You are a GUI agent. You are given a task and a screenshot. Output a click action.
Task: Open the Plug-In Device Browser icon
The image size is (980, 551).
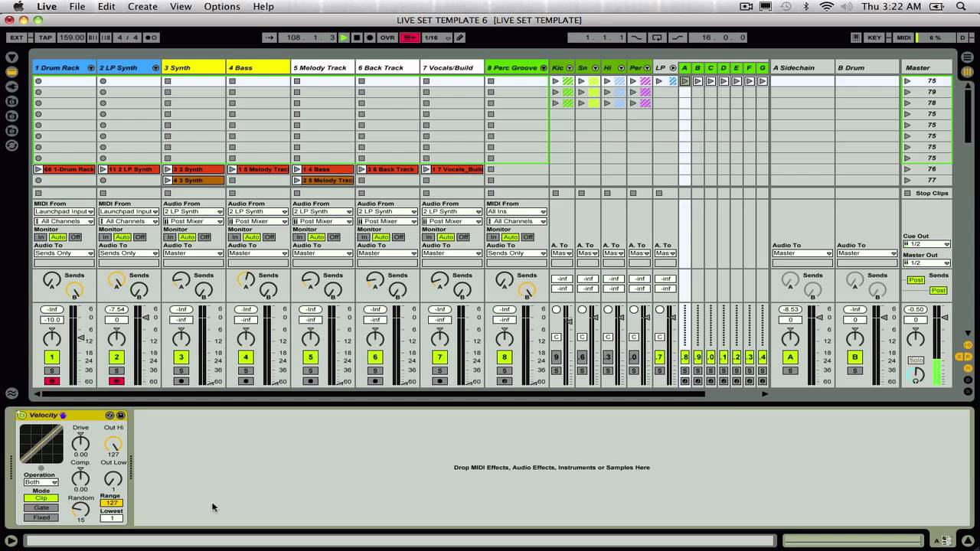pos(11,86)
